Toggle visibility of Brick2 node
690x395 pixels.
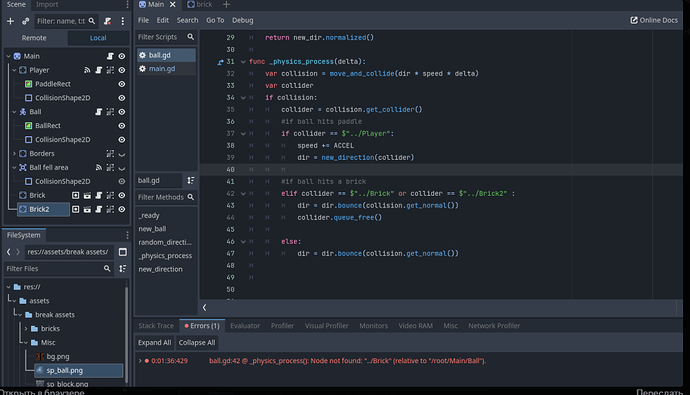point(121,209)
